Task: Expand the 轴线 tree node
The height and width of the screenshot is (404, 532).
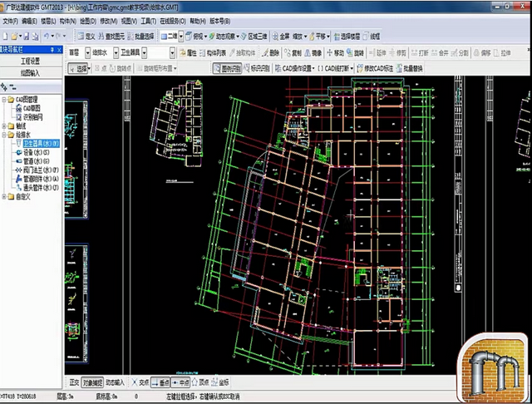Action: [x=3, y=126]
